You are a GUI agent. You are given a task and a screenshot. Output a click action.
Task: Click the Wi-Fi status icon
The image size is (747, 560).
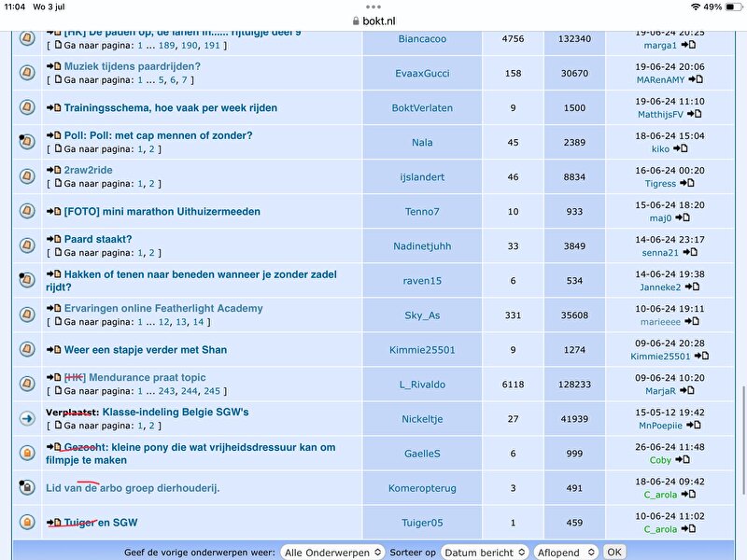pyautogui.click(x=696, y=7)
